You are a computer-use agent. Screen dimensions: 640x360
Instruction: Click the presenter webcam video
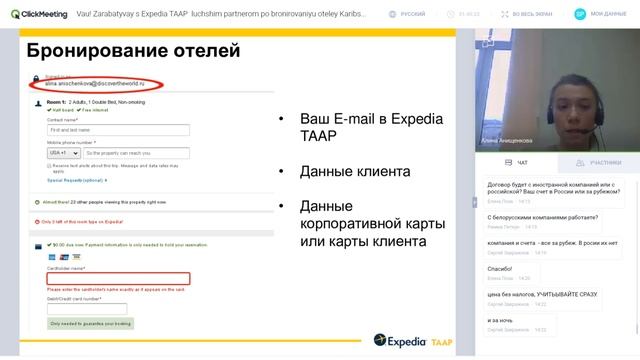click(x=558, y=90)
